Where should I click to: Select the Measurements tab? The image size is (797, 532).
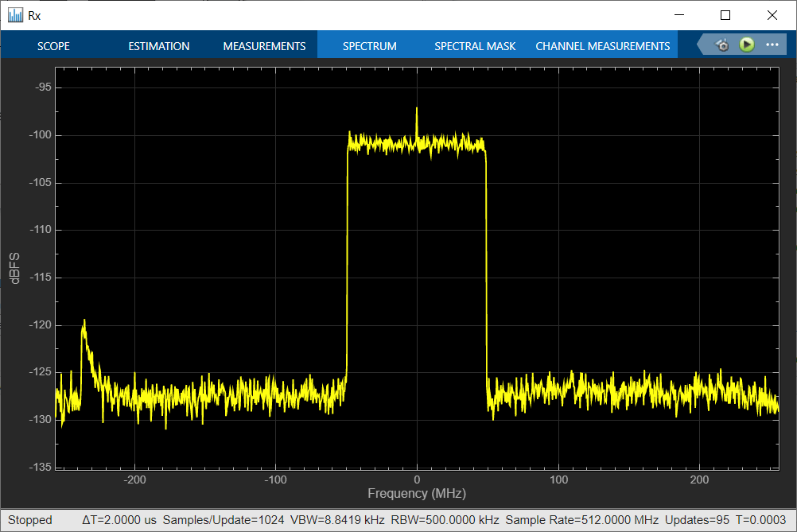coord(264,46)
